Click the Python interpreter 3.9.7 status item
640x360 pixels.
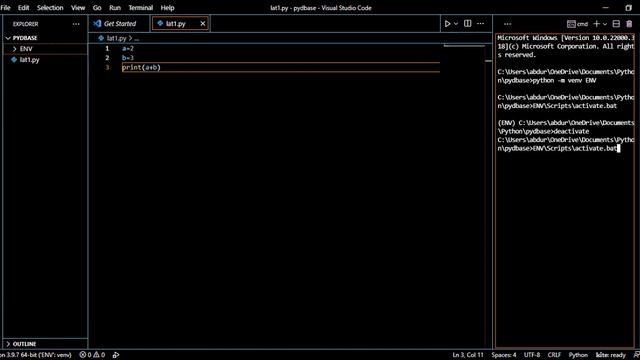[x=36, y=355]
